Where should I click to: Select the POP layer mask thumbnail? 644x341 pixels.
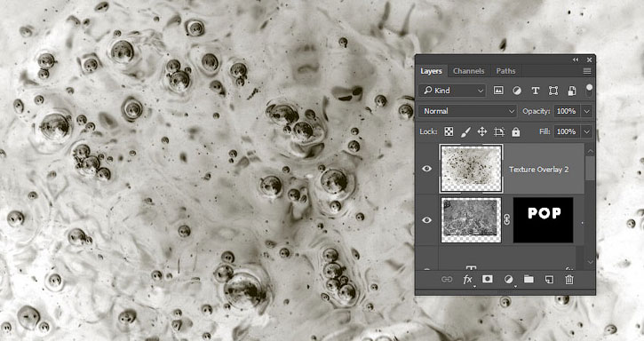coord(543,220)
